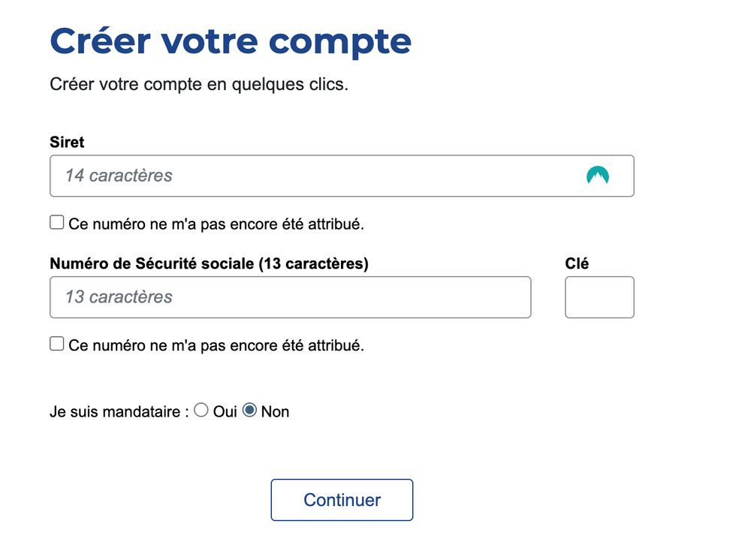
Task: Click the second 'Ce numéro ne m'a pas' text
Action: [216, 345]
